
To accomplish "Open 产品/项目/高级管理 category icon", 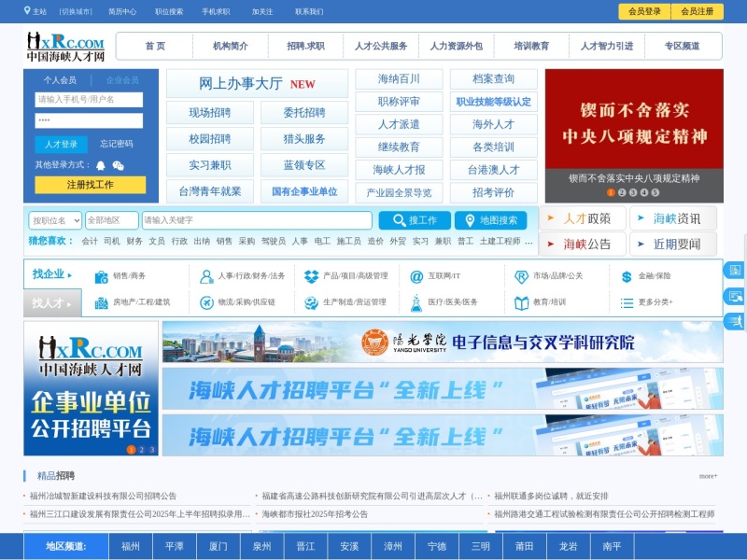I will tap(311, 276).
